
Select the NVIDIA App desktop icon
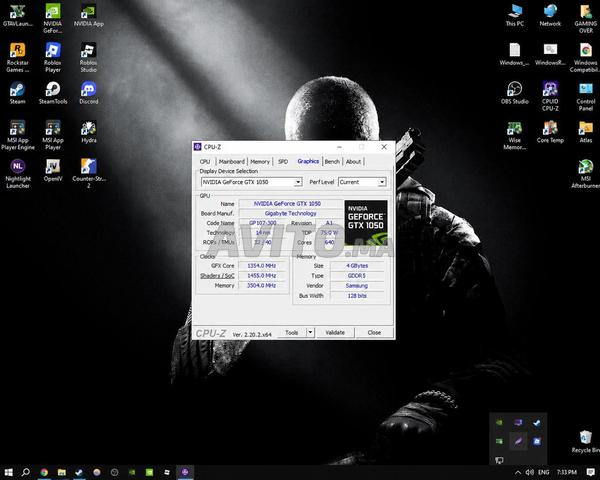coord(89,16)
